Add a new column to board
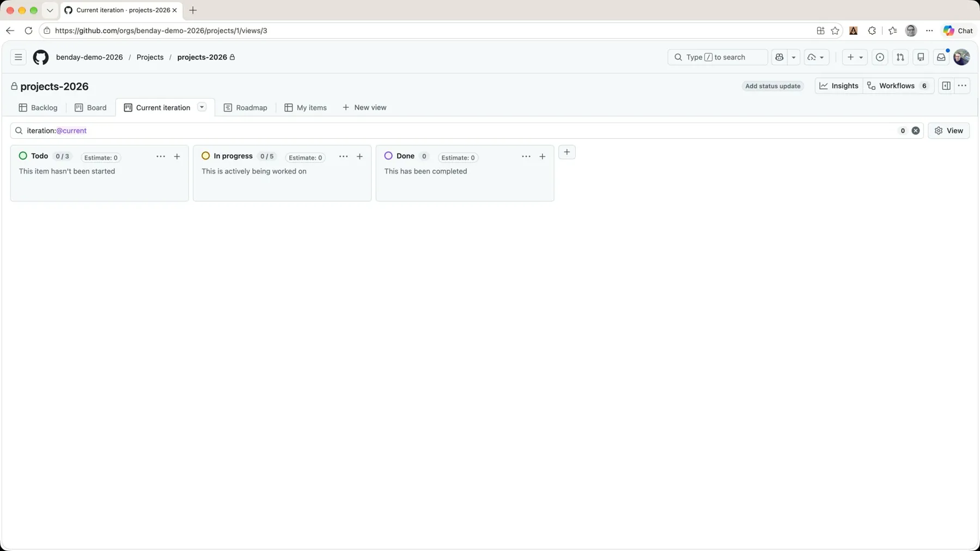The image size is (980, 551). click(567, 152)
